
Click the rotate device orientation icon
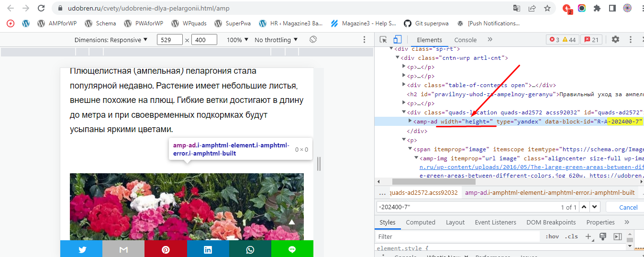(x=313, y=39)
